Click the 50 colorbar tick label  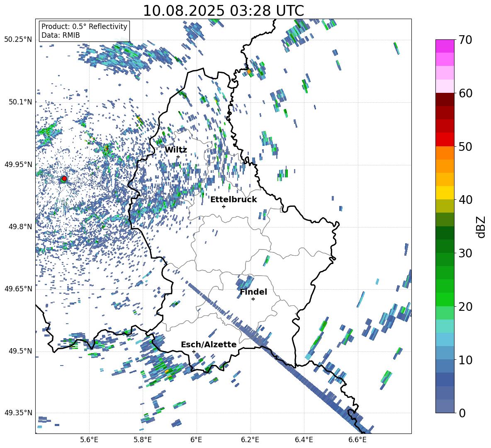click(465, 146)
